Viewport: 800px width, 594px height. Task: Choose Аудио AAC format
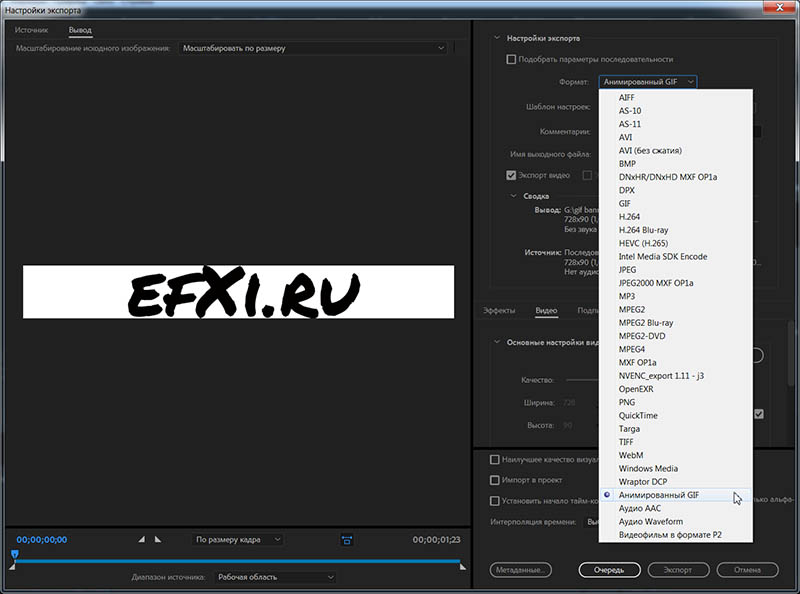pyautogui.click(x=676, y=508)
